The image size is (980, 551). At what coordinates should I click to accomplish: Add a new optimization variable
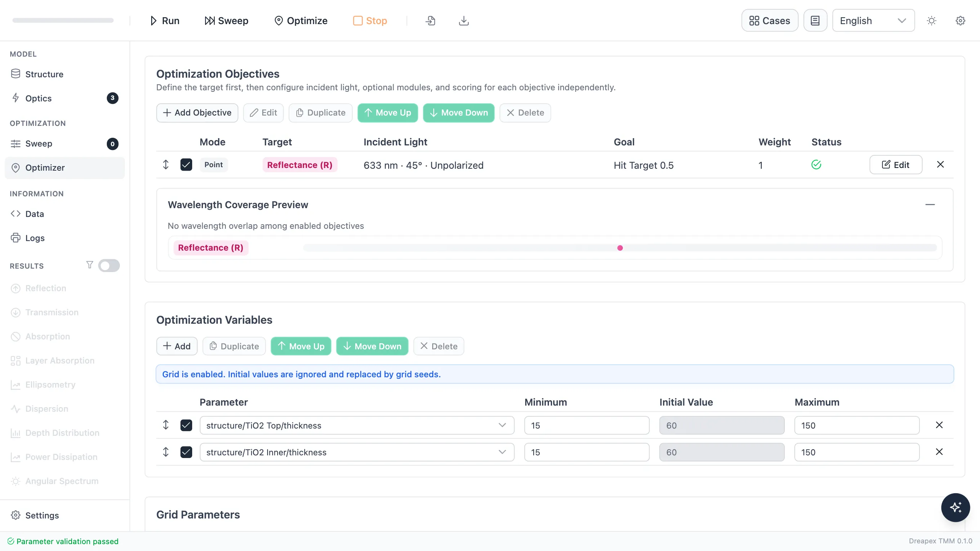pyautogui.click(x=177, y=346)
